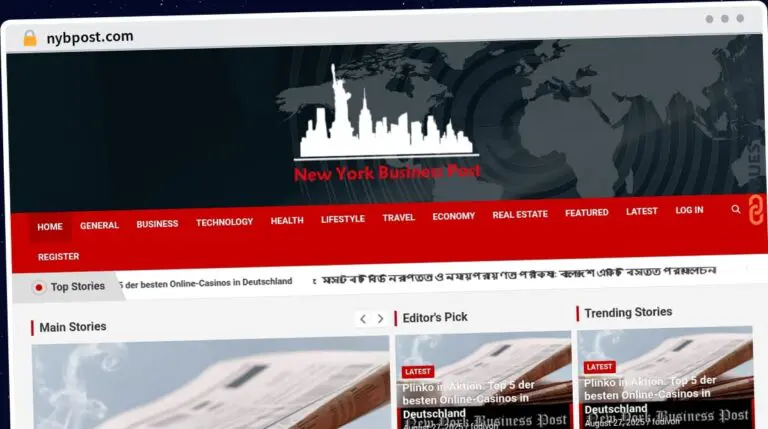Click the red Top Stories dot icon

point(39,287)
